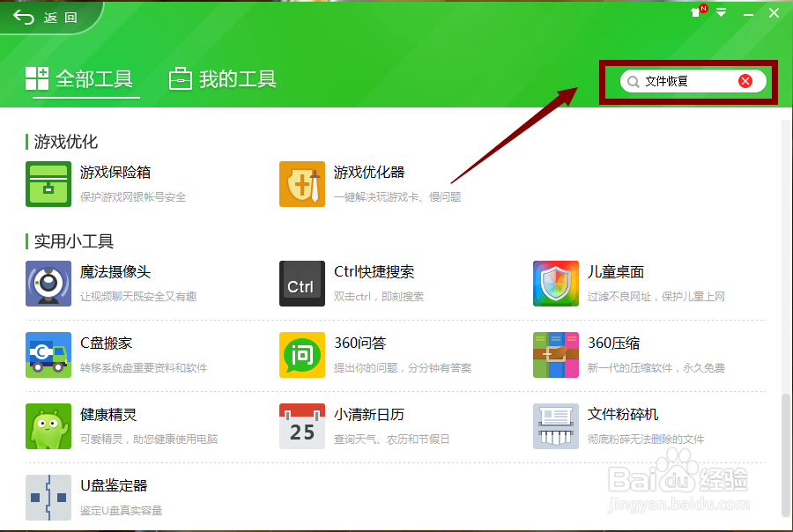793x532 pixels.
Task: Click the description 查询天气、农历和节假日
Action: (x=392, y=440)
